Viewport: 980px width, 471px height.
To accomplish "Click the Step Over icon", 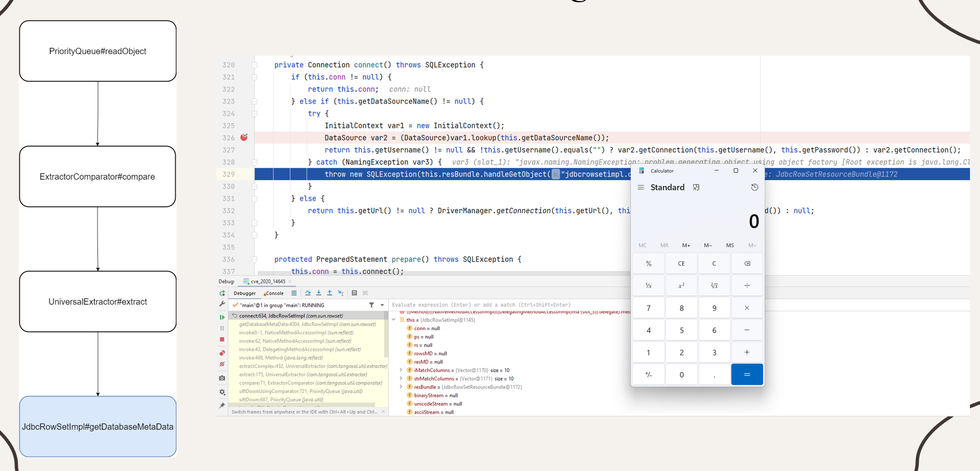I will pyautogui.click(x=308, y=293).
